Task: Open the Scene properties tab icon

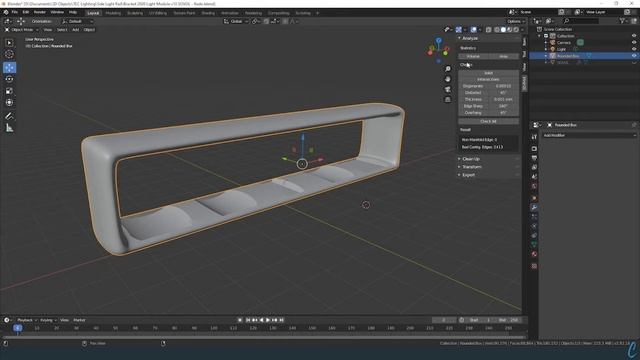Action: (534, 177)
